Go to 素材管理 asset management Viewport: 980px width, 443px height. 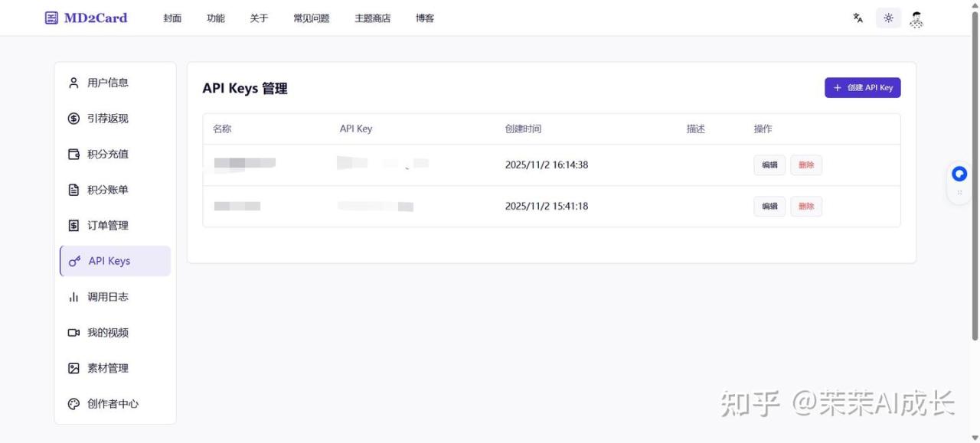[107, 368]
